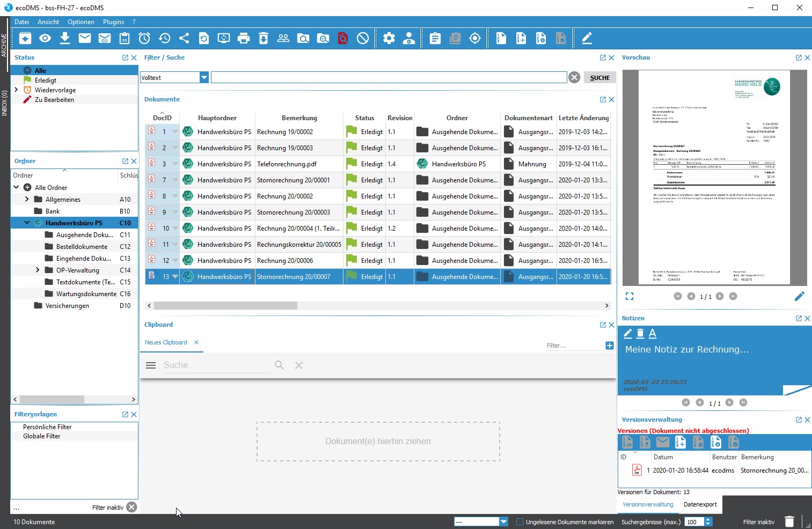Click the plain envelope email toolbar icon
Screen dimensions: 812x529
(x=85, y=38)
